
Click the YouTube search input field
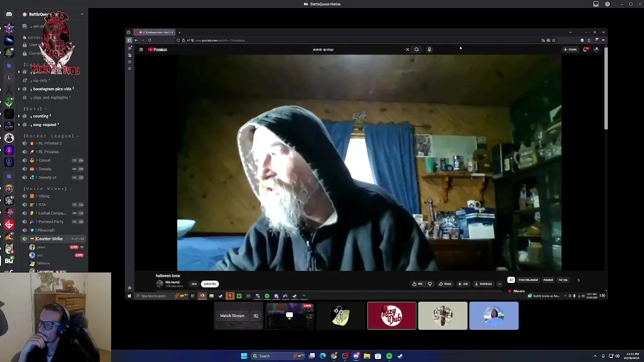357,49
